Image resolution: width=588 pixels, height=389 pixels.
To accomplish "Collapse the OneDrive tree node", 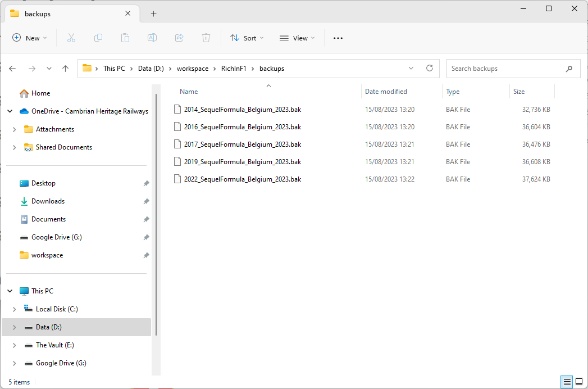I will pos(10,111).
